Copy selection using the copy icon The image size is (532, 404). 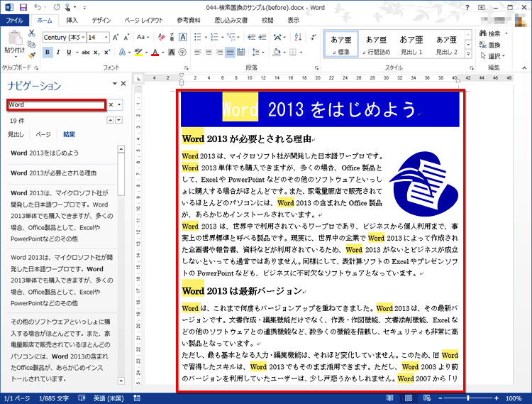(x=31, y=44)
